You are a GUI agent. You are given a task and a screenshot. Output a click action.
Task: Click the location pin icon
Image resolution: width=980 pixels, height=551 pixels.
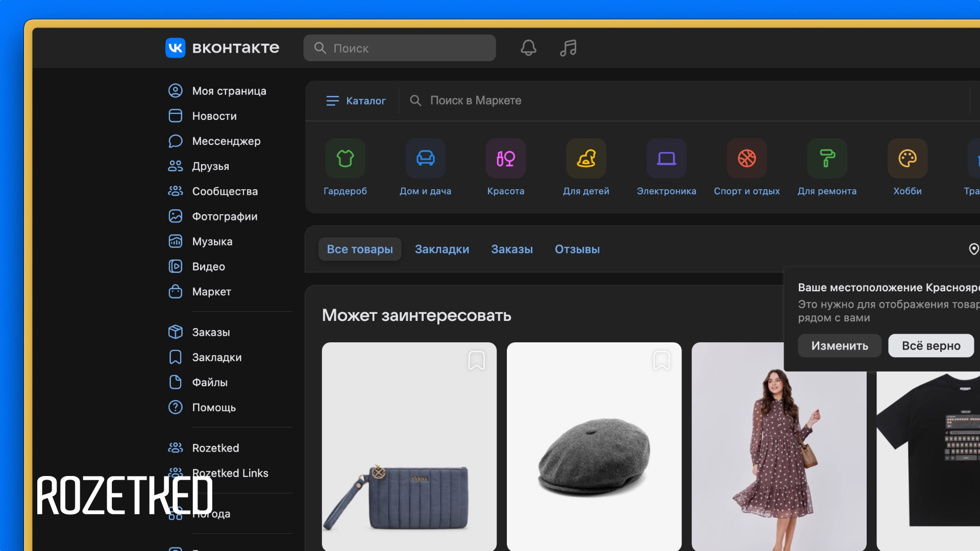973,249
